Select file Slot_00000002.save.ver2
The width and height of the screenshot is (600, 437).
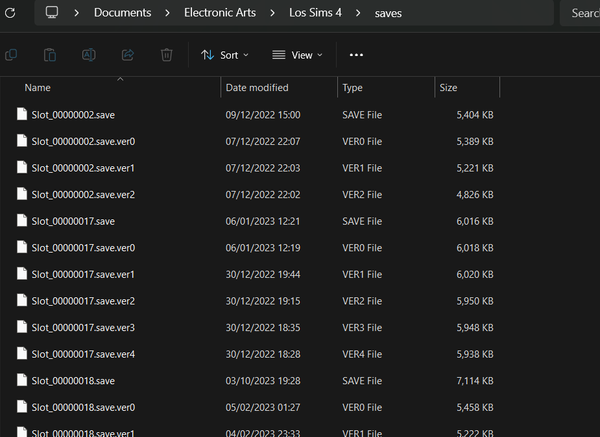[x=83, y=194]
